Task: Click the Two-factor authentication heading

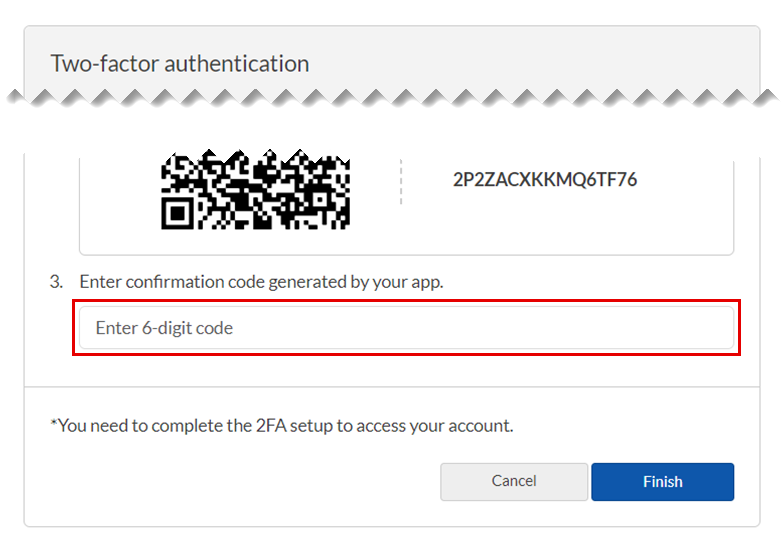Action: 180,64
